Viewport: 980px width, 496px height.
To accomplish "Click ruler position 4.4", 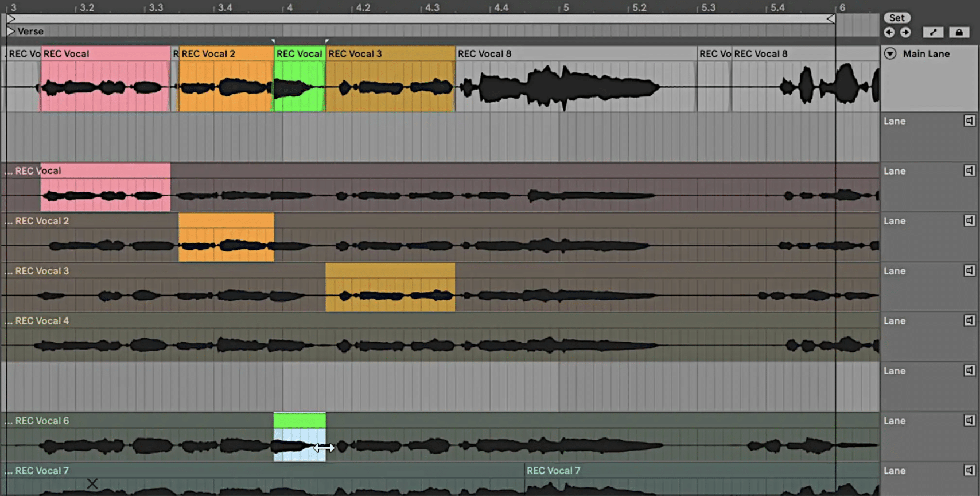I will (x=501, y=7).
